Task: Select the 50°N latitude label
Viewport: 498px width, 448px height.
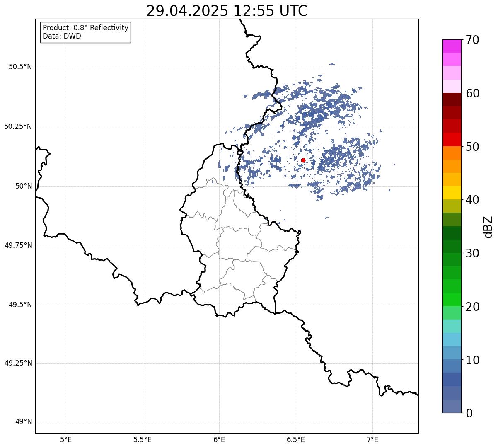Action: (x=24, y=186)
